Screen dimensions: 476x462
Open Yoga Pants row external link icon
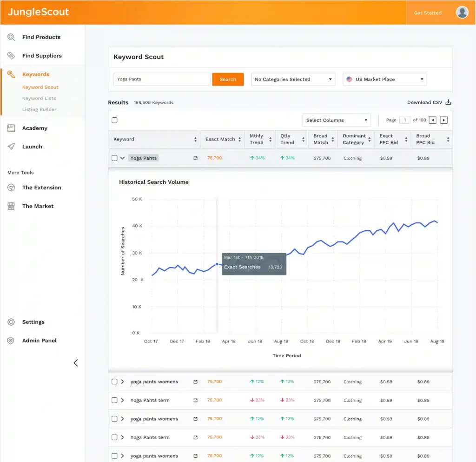tap(195, 158)
